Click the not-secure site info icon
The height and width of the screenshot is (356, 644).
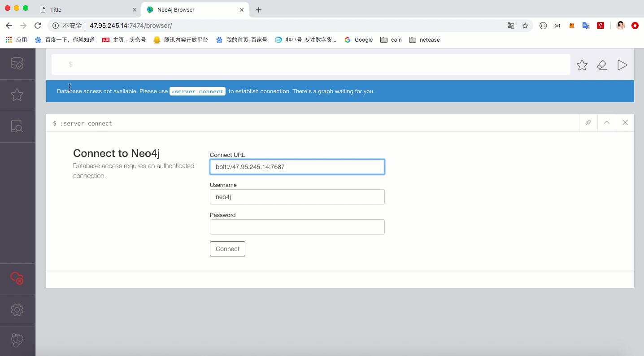[x=56, y=26]
